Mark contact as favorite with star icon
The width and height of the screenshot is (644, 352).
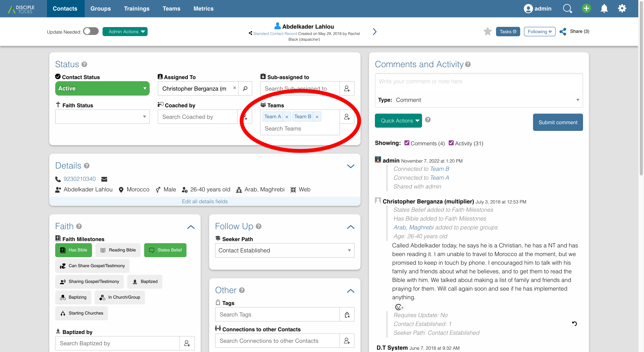(x=487, y=31)
